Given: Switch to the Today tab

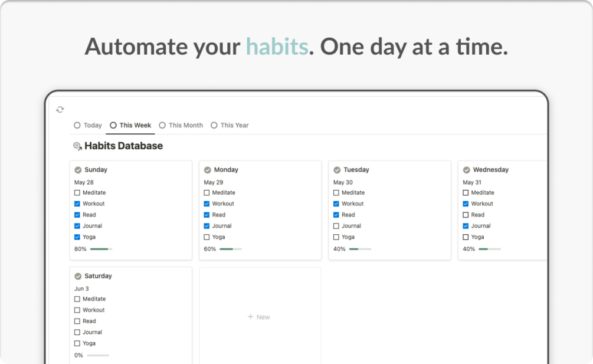Looking at the screenshot, I should click(88, 125).
